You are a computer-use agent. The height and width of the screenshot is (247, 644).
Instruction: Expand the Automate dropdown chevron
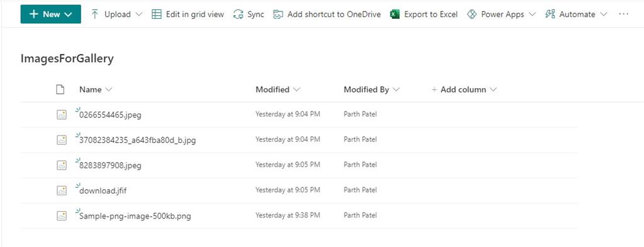(x=603, y=14)
